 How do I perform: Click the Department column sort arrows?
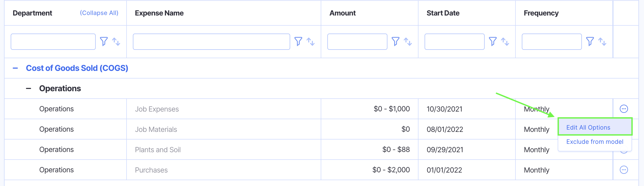point(116,41)
